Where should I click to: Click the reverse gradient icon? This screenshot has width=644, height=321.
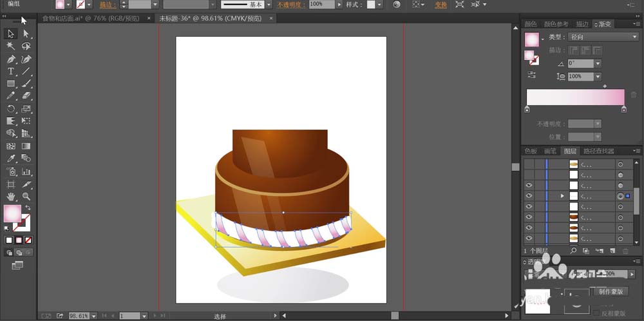click(x=531, y=75)
